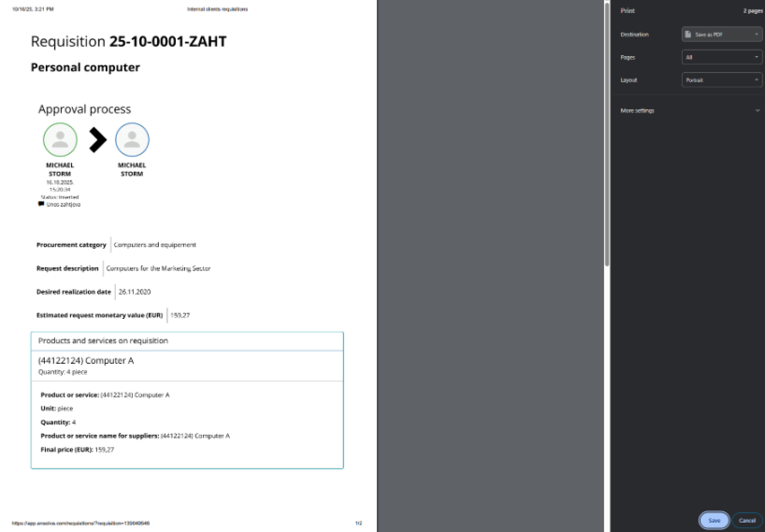
Task: Click the Save button
Action: click(x=714, y=520)
